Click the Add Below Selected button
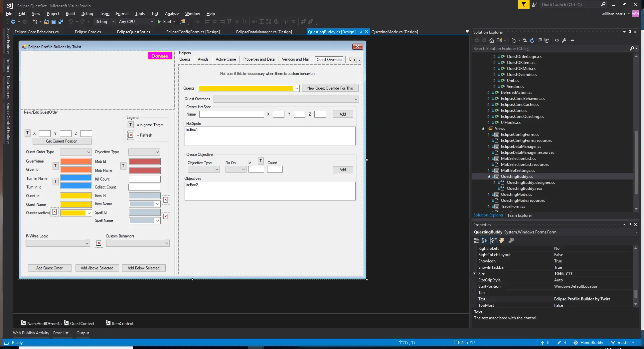The image size is (644, 349). click(143, 268)
